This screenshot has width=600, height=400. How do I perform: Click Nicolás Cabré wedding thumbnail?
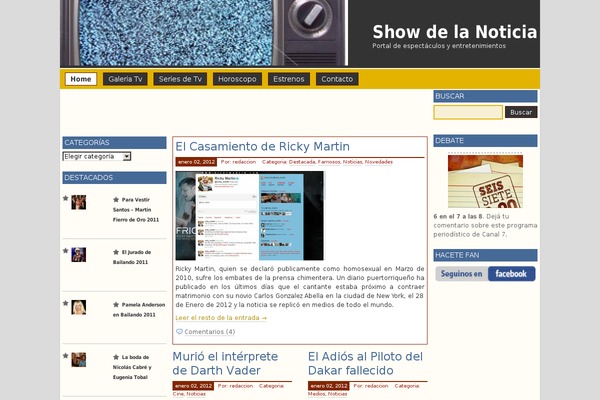(79, 359)
